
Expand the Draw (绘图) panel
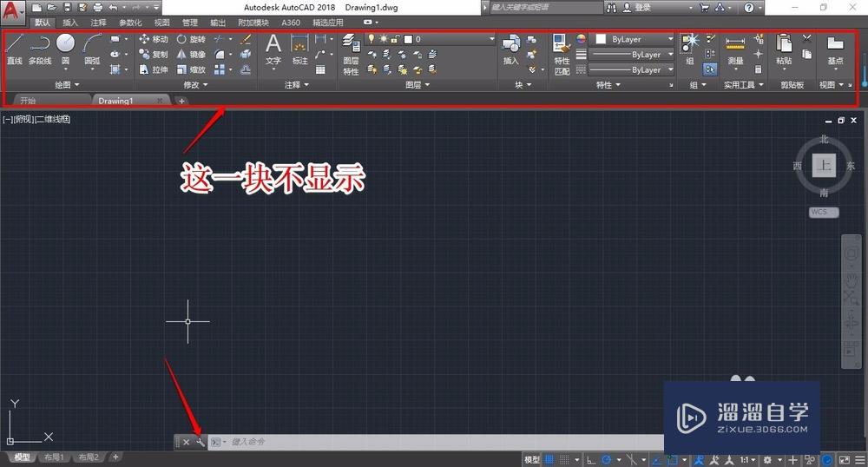tap(67, 85)
